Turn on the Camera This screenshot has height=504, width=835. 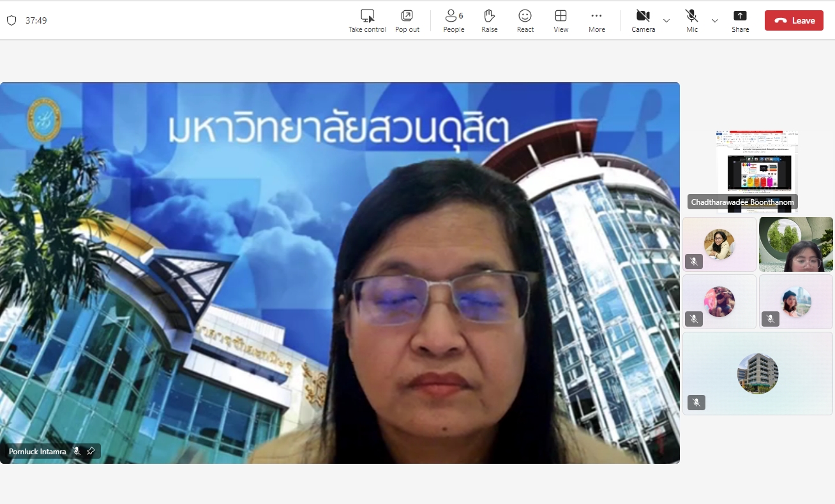click(x=643, y=20)
